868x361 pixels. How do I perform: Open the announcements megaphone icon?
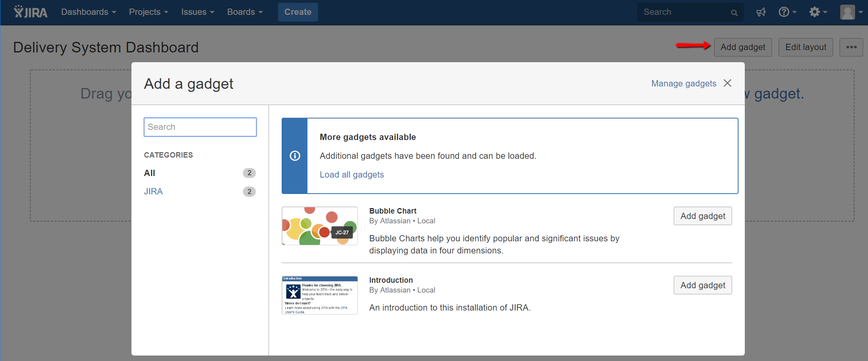(x=760, y=12)
